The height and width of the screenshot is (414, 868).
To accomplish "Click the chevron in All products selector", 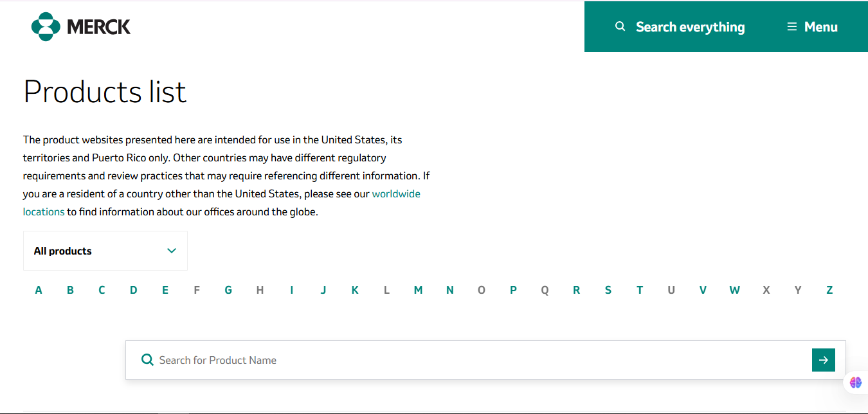I will [x=172, y=251].
